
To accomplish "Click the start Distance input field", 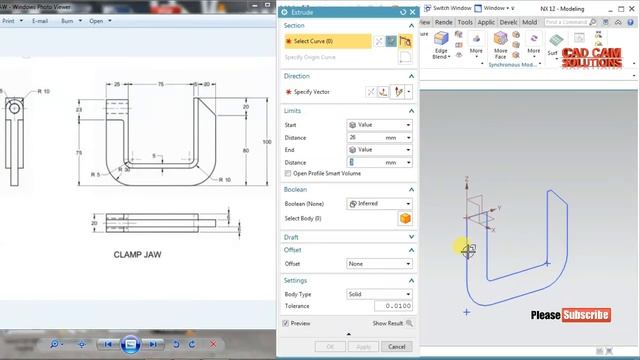I will (x=379, y=138).
